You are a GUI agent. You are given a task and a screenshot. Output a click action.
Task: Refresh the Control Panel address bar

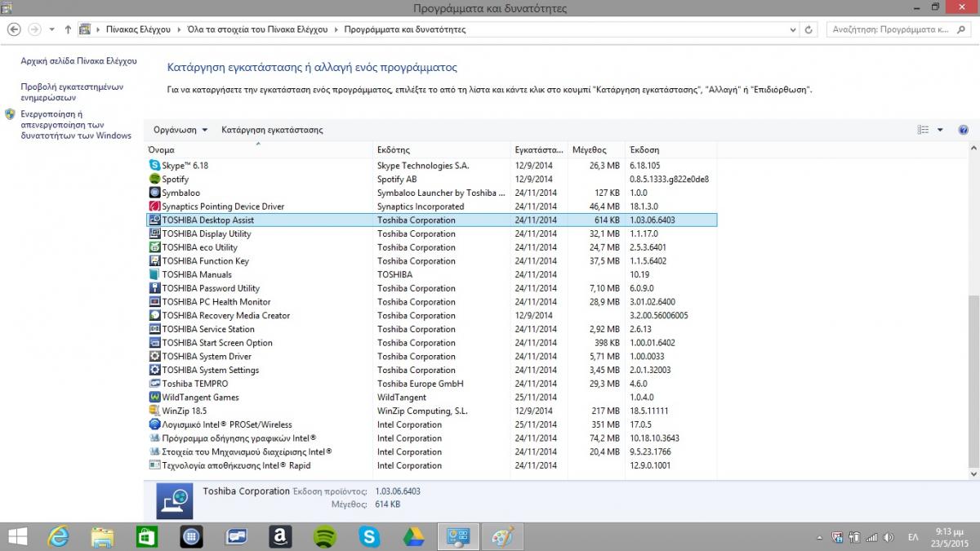point(808,29)
